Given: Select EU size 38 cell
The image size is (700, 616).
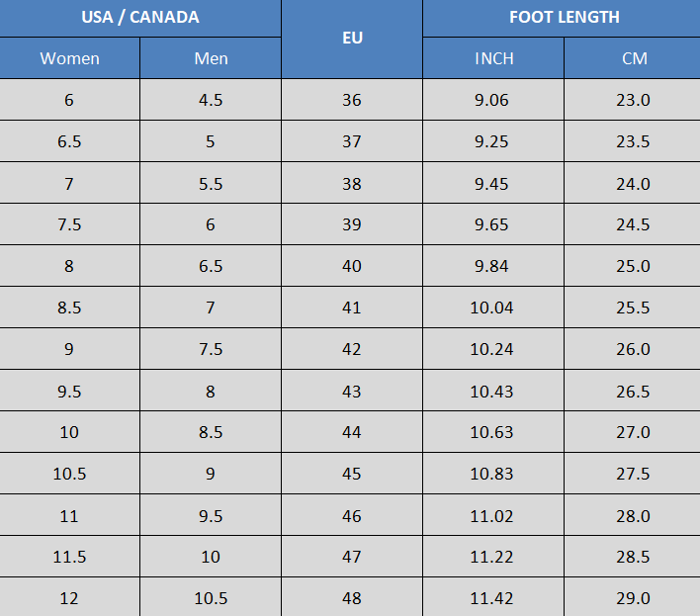Looking at the screenshot, I should [x=352, y=183].
